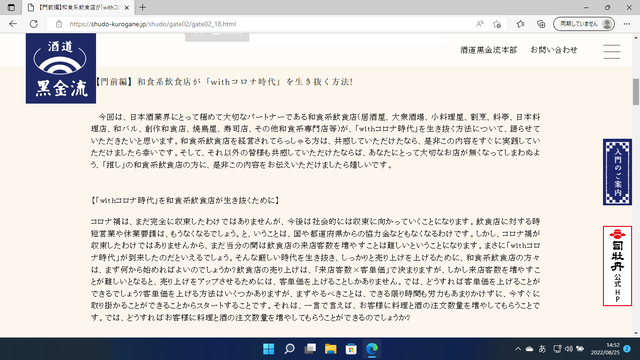Click the 司牡丹 公式HP banner

pyautogui.click(x=617, y=266)
